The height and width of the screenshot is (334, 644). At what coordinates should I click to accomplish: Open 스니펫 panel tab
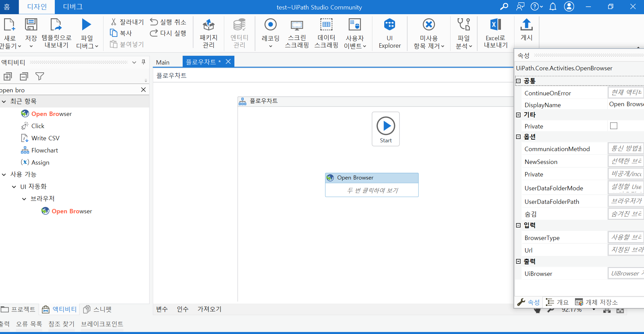pyautogui.click(x=98, y=309)
